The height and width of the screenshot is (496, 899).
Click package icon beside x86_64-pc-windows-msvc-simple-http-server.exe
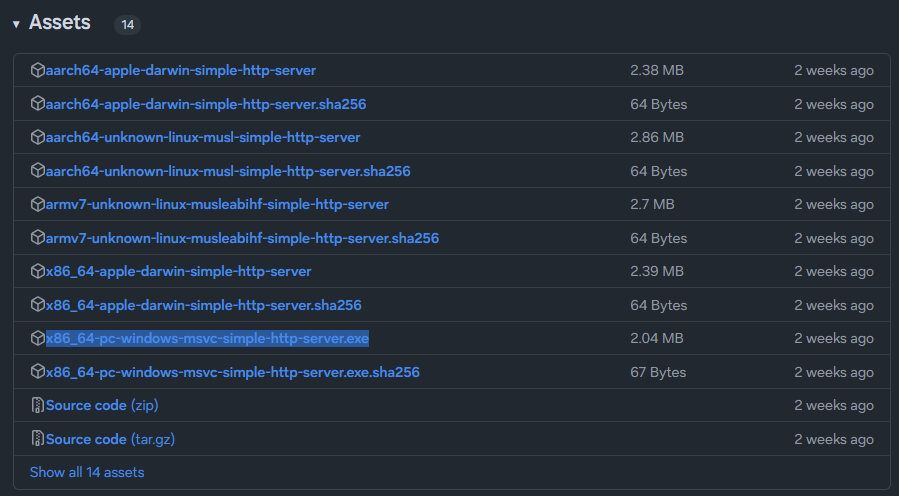(x=38, y=339)
